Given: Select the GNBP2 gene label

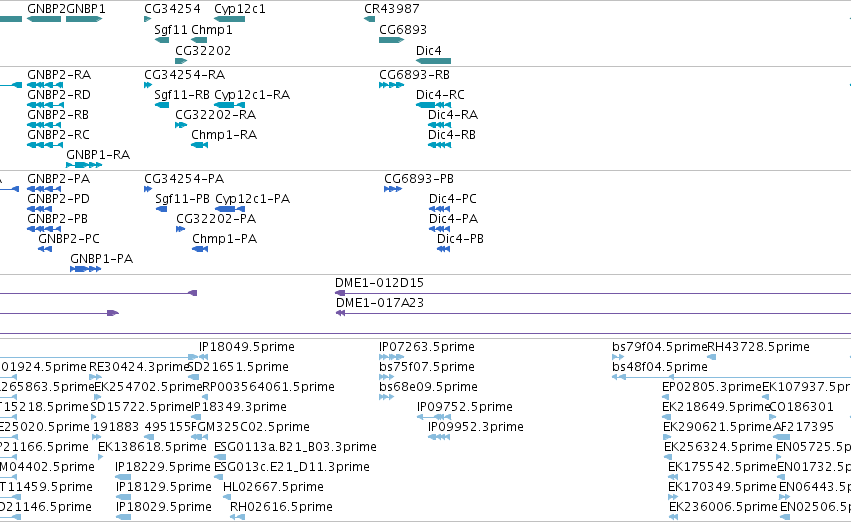Looking at the screenshot, I should (46, 9).
